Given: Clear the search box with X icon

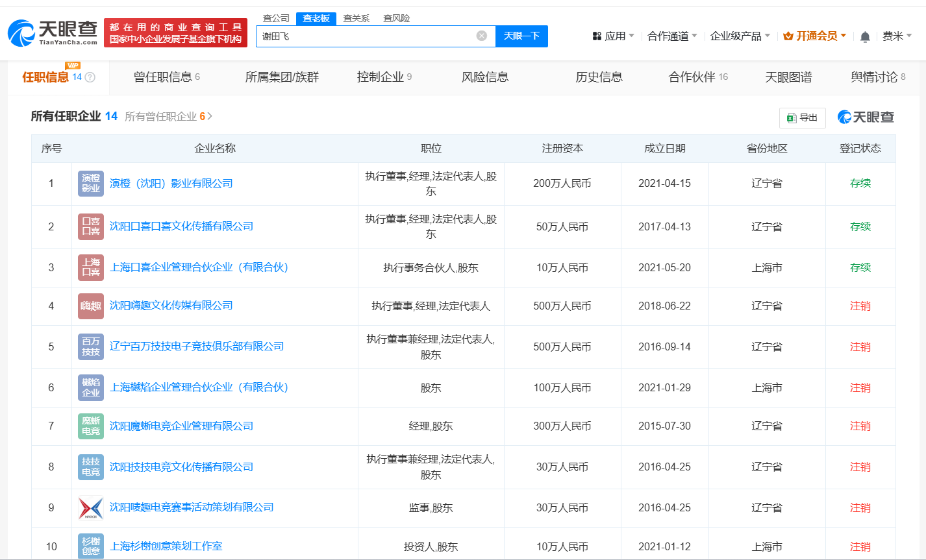Looking at the screenshot, I should click(481, 36).
